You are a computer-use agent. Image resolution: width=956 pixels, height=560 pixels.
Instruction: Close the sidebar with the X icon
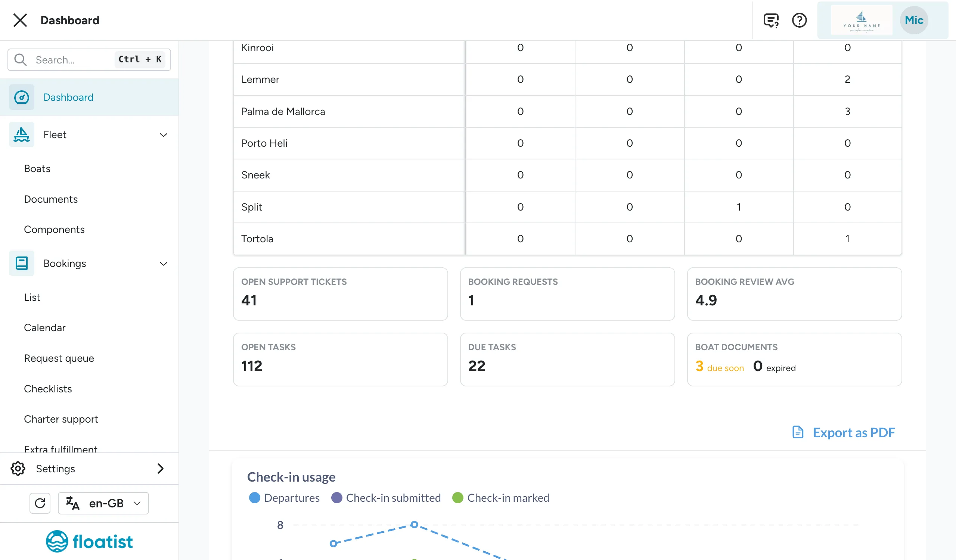click(x=20, y=20)
